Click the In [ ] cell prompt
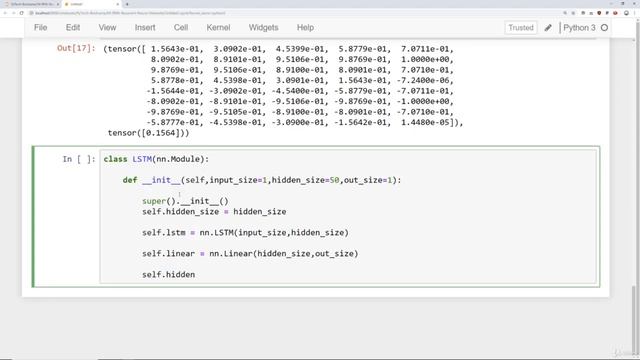 point(79,159)
